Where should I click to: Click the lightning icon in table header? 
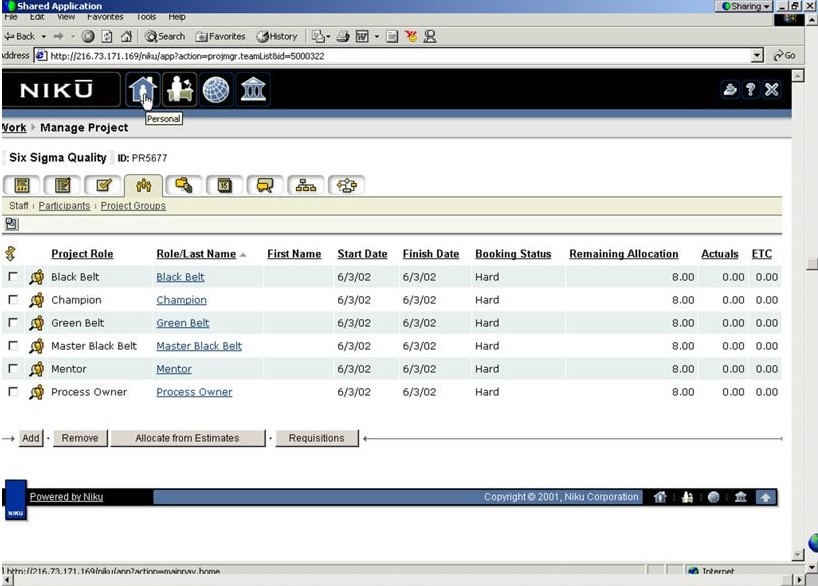(x=10, y=254)
